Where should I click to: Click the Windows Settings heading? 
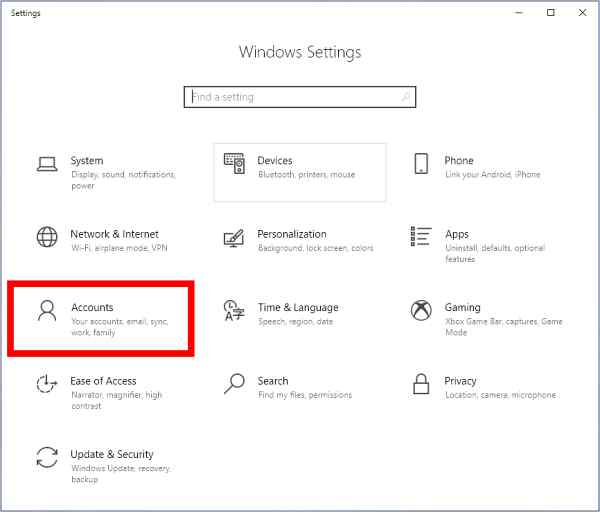click(x=300, y=52)
